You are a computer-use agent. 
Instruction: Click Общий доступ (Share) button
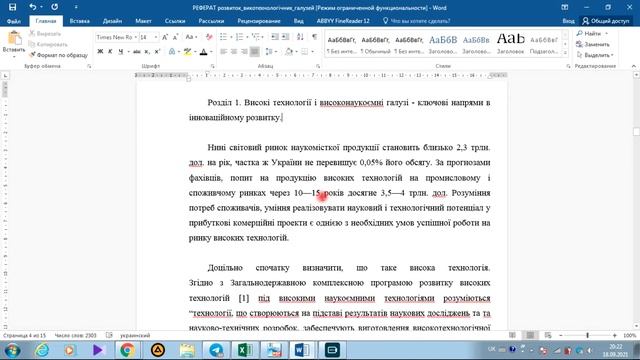(606, 21)
